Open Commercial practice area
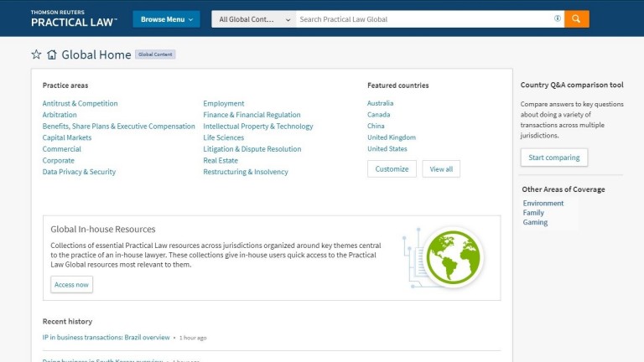Viewport: 644px width, 362px height. 61,149
